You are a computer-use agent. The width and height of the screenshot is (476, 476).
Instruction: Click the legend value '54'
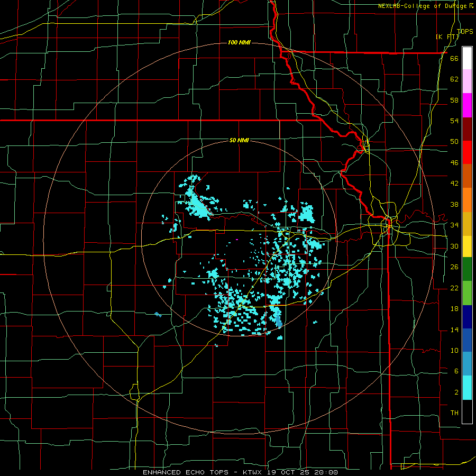tap(454, 121)
